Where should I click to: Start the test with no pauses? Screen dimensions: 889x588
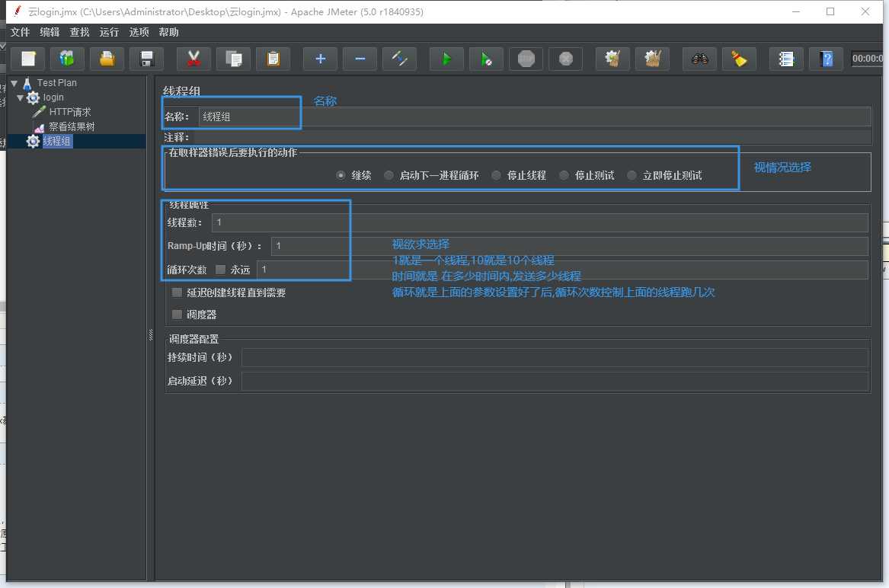[x=487, y=59]
